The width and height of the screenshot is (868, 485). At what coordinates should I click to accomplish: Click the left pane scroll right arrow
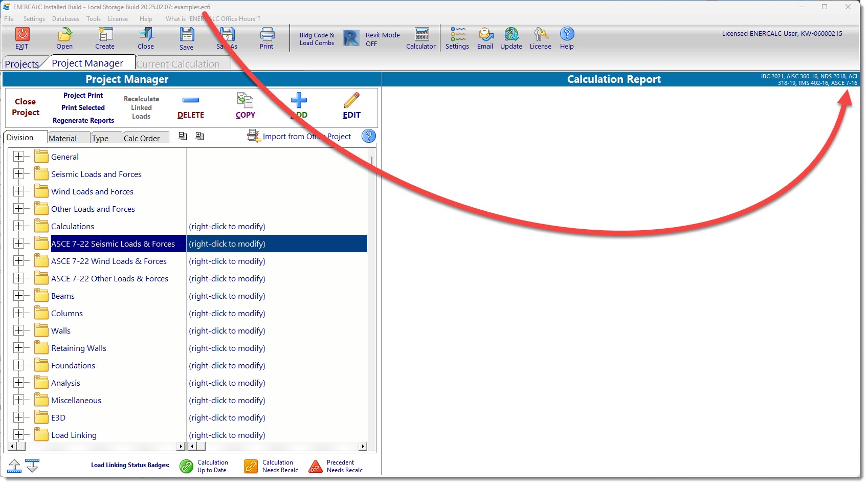pyautogui.click(x=181, y=446)
